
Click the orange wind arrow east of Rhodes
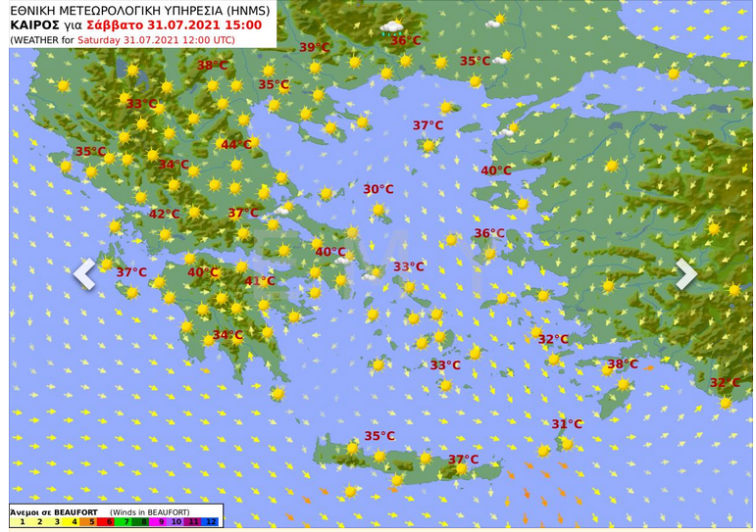pos(648,368)
